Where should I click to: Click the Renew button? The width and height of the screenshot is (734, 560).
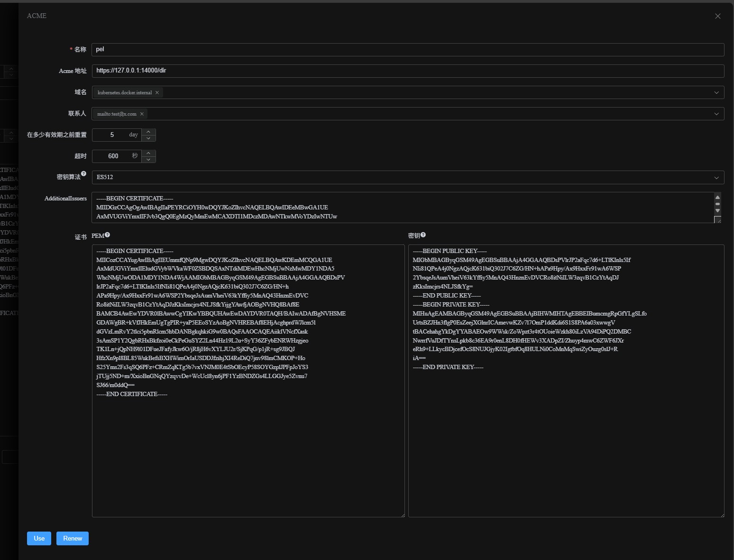tap(72, 538)
